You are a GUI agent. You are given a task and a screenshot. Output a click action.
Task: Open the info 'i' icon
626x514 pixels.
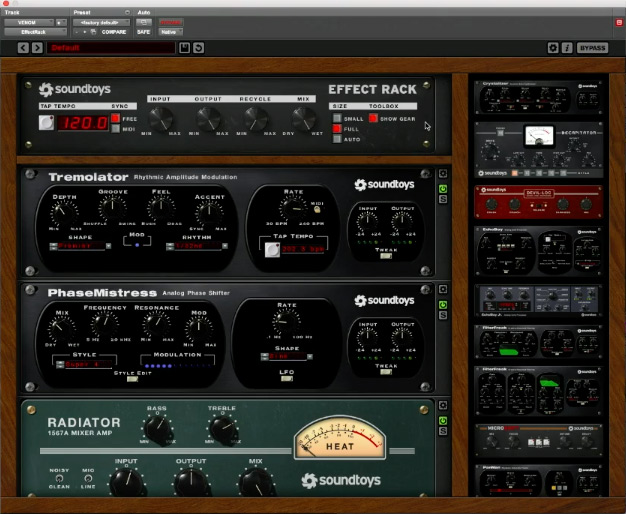[567, 48]
